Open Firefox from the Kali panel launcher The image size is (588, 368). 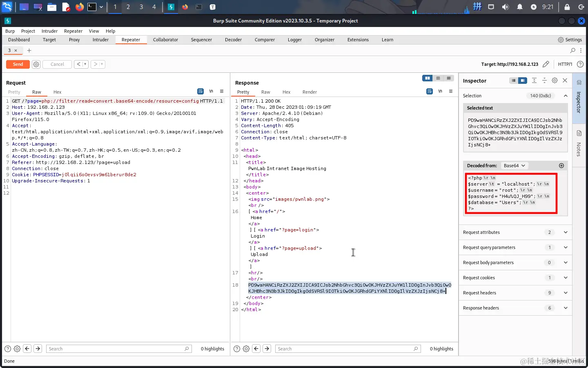[x=80, y=7]
